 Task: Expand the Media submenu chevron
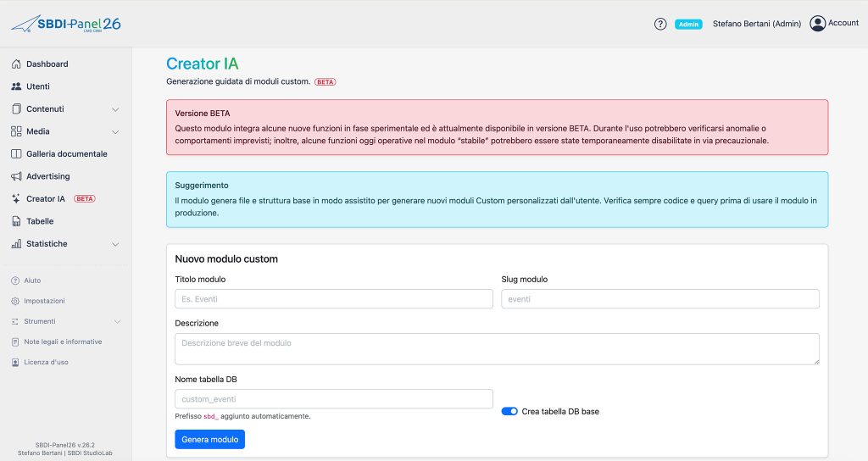(116, 132)
